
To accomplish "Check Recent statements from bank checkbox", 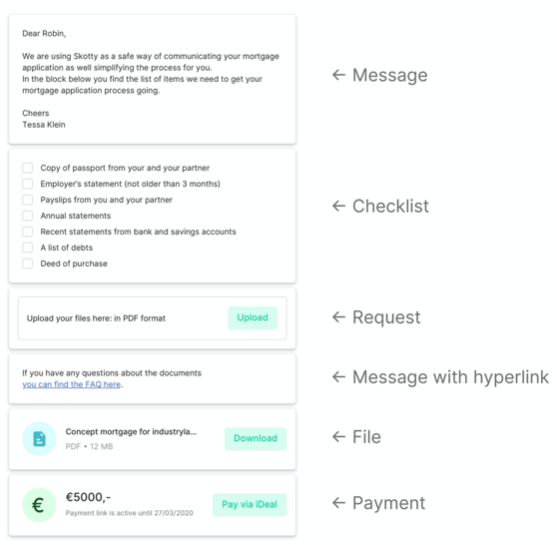I will tap(27, 232).
